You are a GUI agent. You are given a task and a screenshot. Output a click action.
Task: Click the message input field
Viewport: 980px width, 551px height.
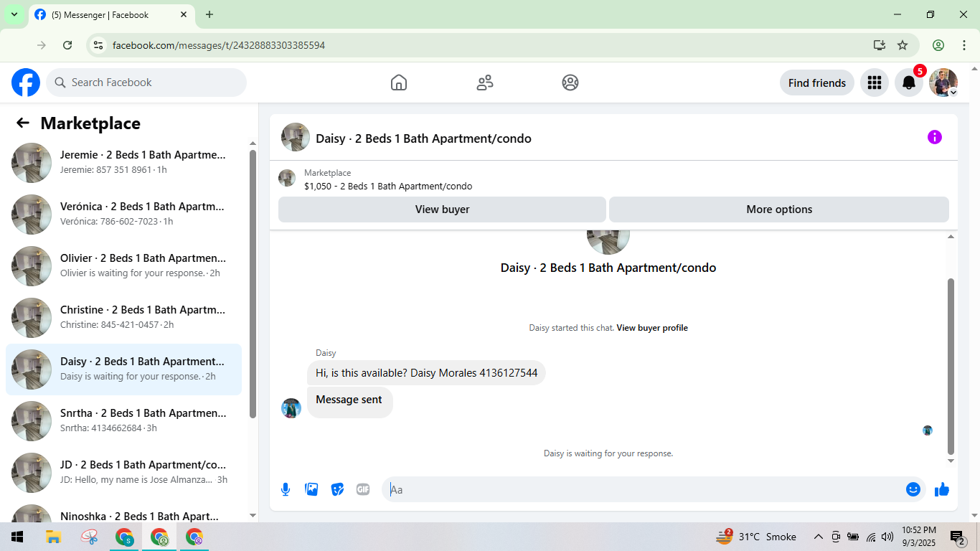644,489
